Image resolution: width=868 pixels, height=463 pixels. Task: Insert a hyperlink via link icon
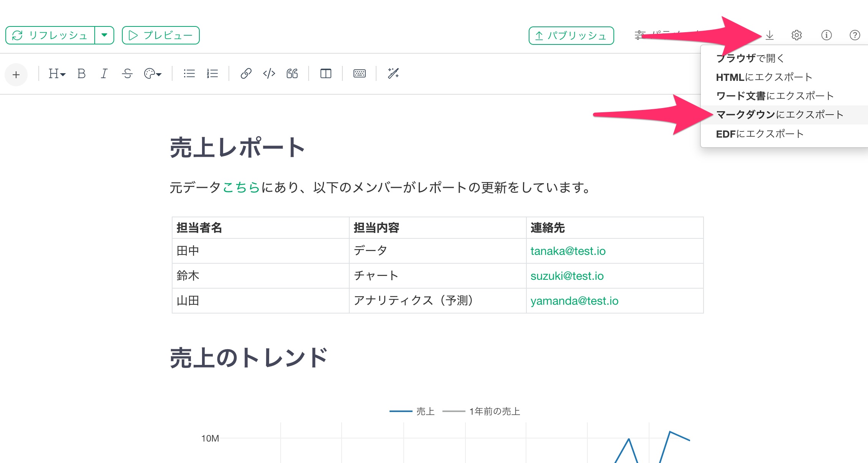pos(246,74)
